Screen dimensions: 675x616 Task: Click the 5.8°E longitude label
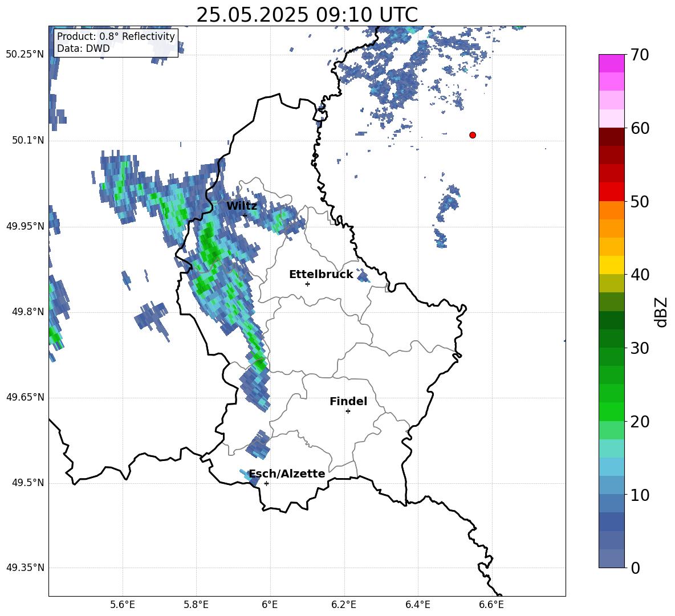(196, 605)
